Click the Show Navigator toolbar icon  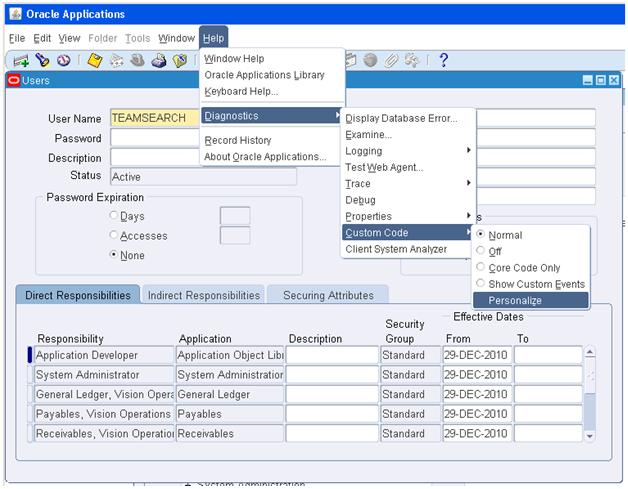(x=63, y=60)
